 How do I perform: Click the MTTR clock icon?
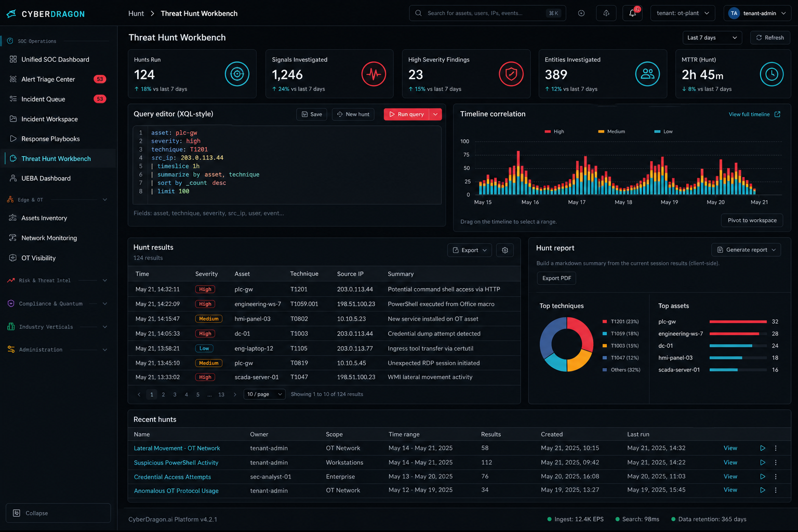coord(772,74)
